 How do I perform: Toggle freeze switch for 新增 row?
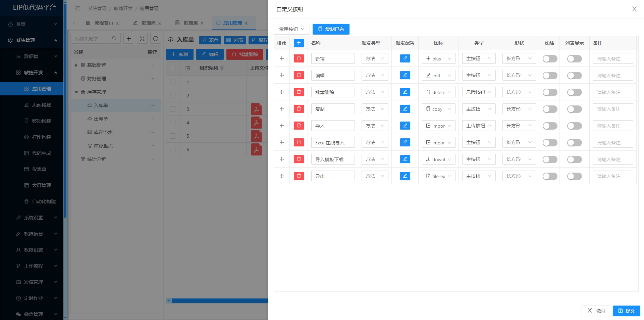point(550,59)
